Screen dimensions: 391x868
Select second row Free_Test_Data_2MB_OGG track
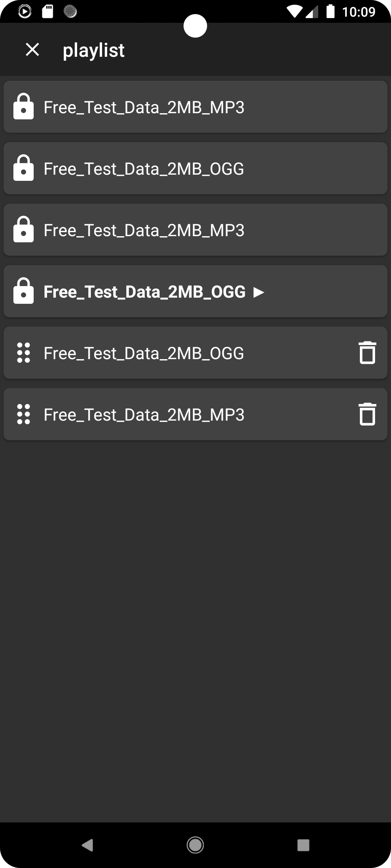[144, 169]
